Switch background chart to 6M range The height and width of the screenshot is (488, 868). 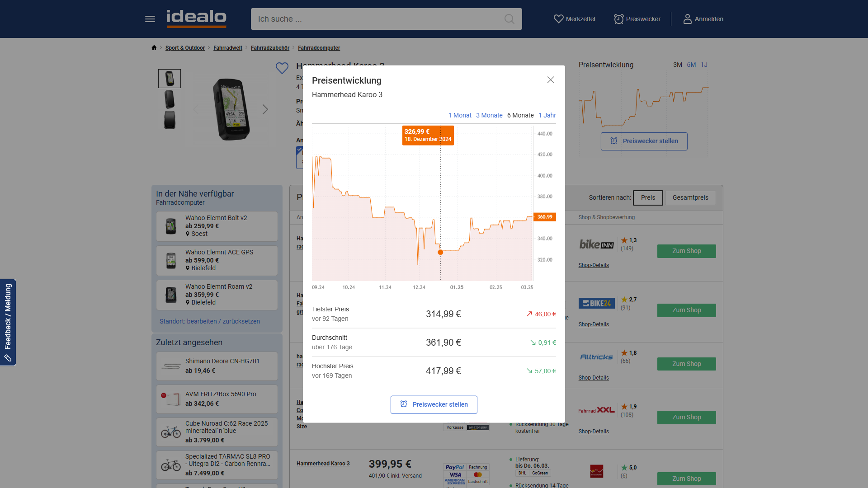pyautogui.click(x=691, y=65)
